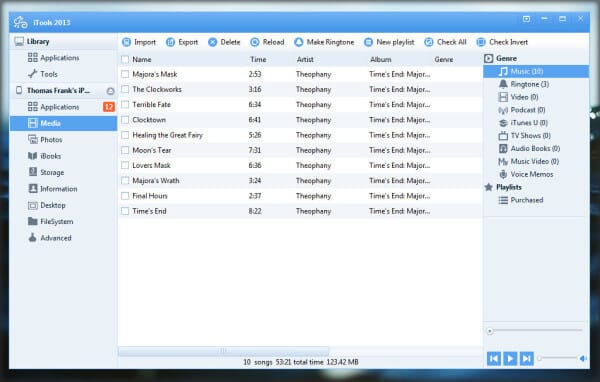The height and width of the screenshot is (382, 600).
Task: Open Tools in the Library
Action: [43, 74]
